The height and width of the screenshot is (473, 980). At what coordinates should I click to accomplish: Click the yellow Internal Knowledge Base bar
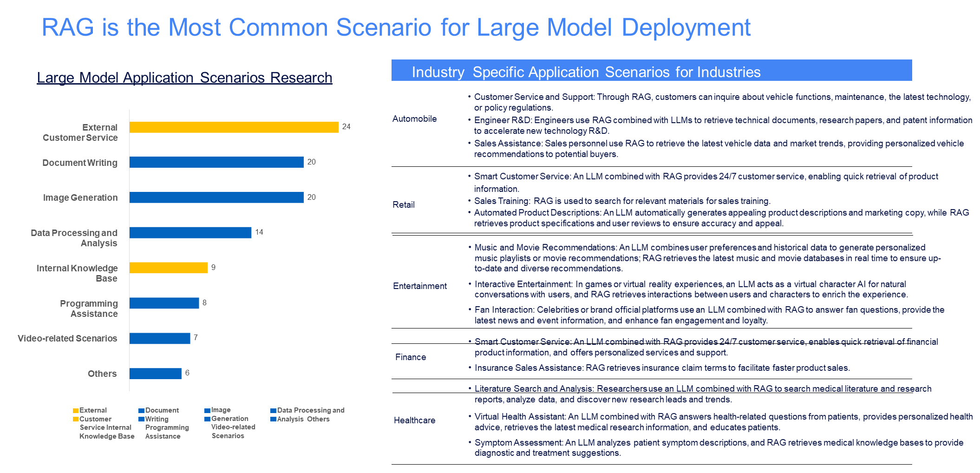(x=169, y=268)
